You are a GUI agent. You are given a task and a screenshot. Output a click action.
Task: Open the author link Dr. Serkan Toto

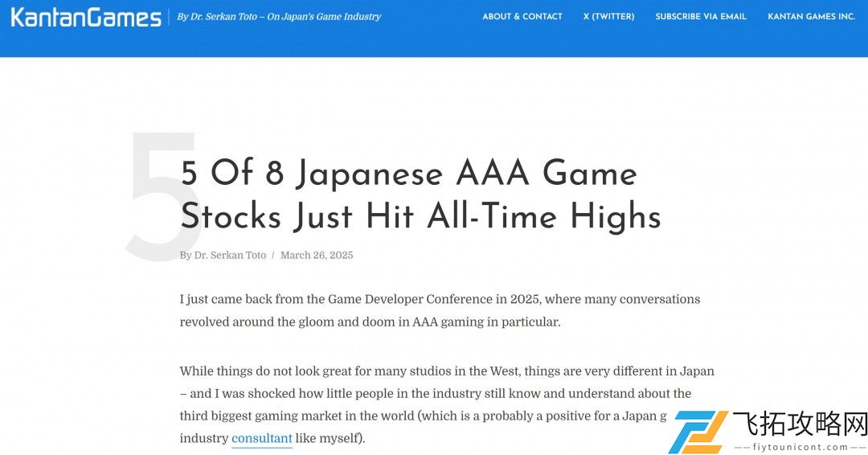click(230, 255)
